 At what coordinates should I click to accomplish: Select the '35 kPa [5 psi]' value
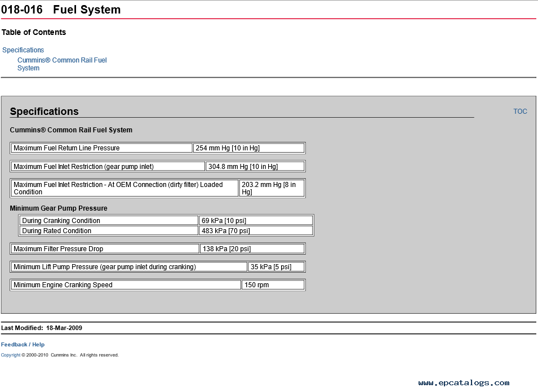(276, 267)
